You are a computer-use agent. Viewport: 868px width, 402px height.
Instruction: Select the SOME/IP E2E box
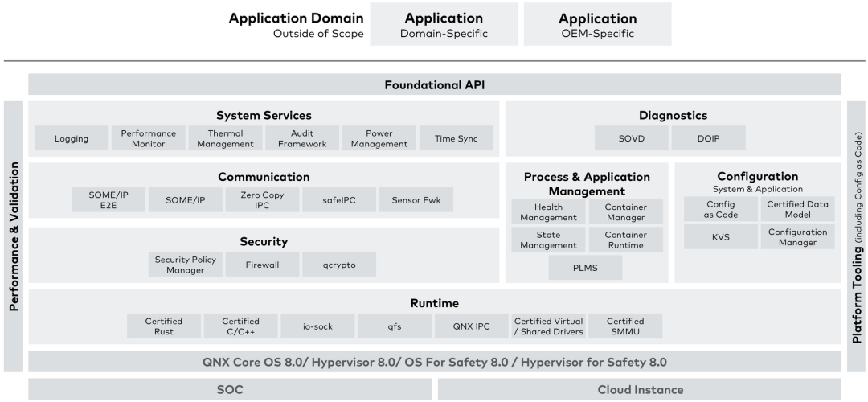click(x=108, y=200)
